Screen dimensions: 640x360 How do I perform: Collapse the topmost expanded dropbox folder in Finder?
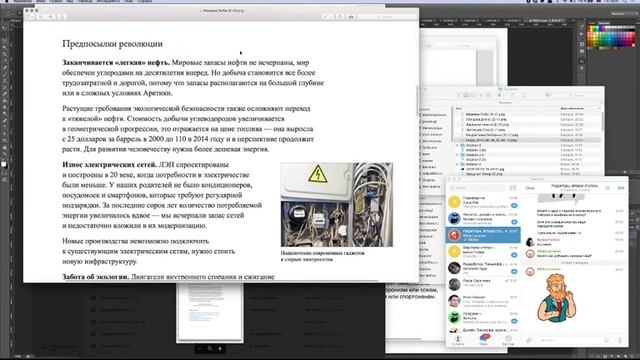tap(458, 145)
